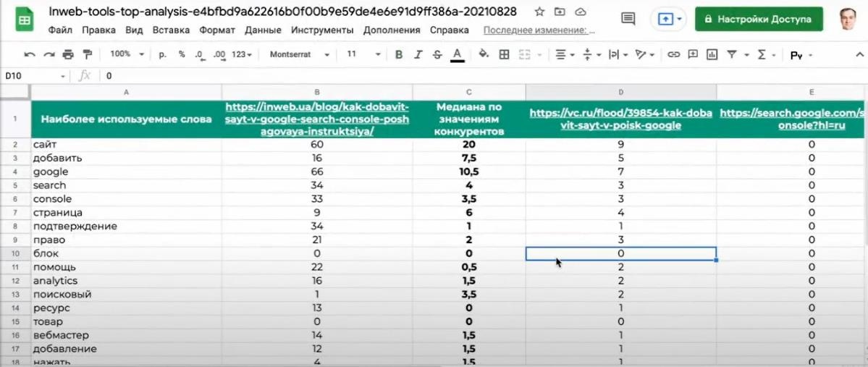Open the text rotation dropdown
The image size is (868, 367).
coord(645,55)
